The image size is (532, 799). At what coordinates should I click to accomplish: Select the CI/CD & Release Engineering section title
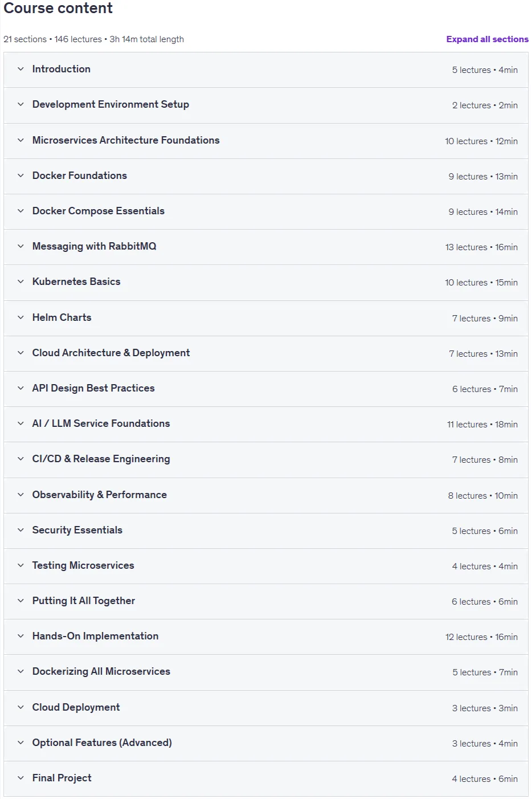pyautogui.click(x=101, y=459)
